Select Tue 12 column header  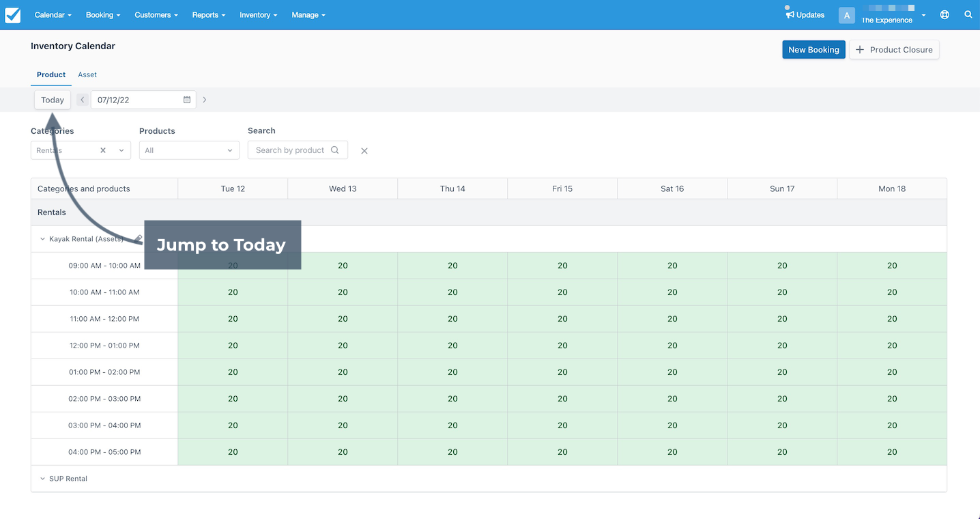[233, 188]
